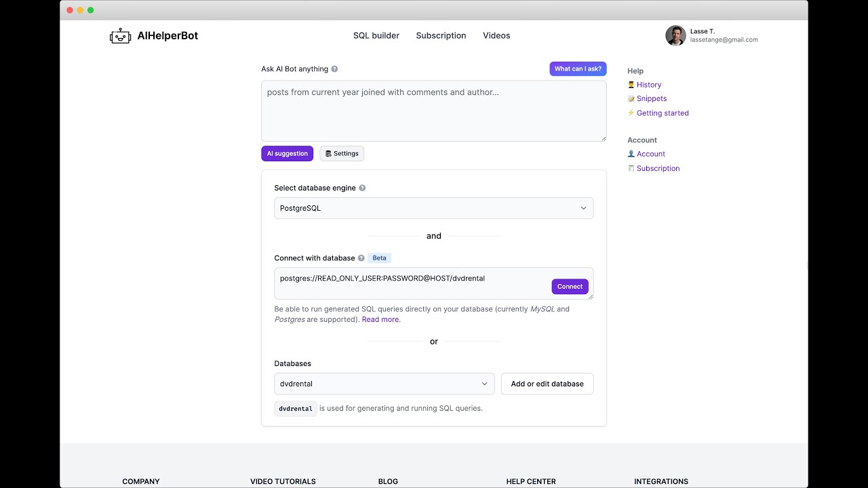
Task: Go to Subscription in top navigation
Action: 441,35
